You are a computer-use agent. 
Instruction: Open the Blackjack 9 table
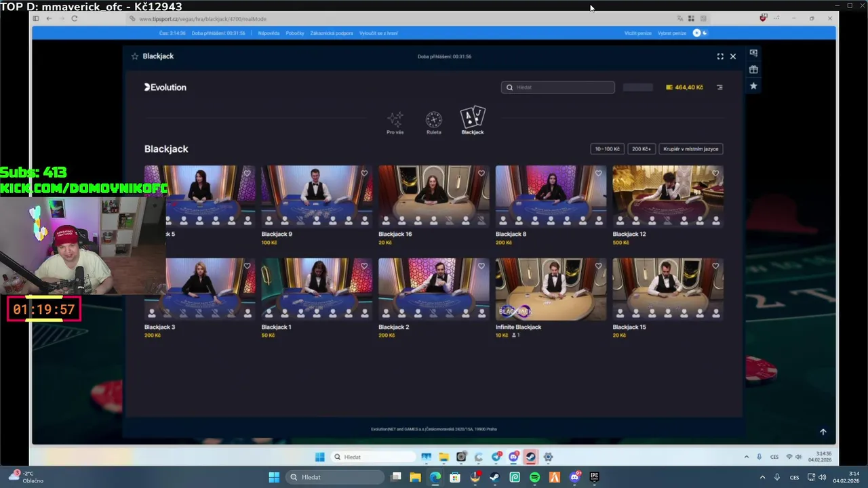[x=317, y=196]
